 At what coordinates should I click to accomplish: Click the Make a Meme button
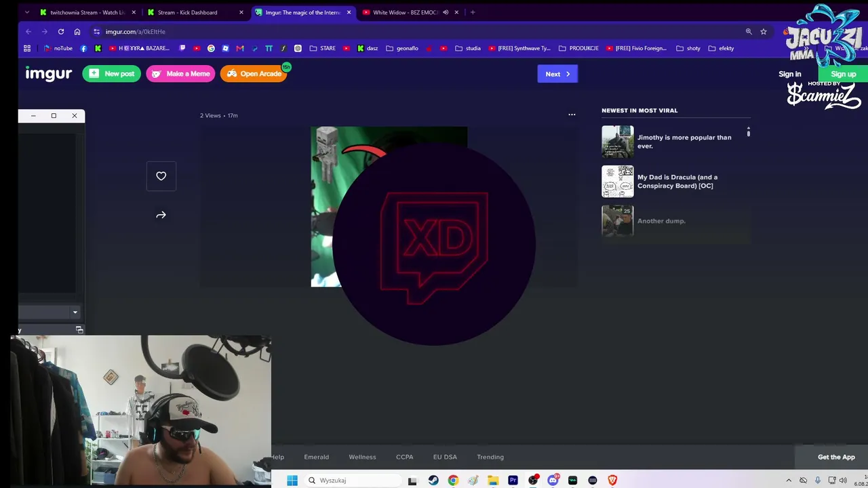[180, 74]
